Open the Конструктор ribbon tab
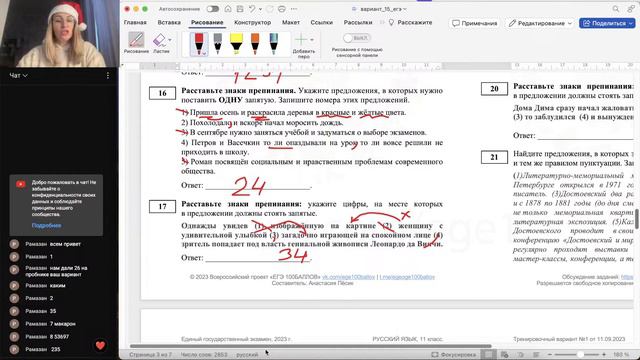The height and width of the screenshot is (360, 640). pos(252,22)
